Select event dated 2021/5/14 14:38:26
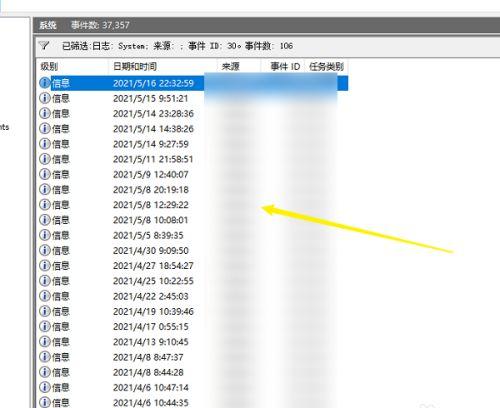This screenshot has width=500, height=408. click(193, 129)
